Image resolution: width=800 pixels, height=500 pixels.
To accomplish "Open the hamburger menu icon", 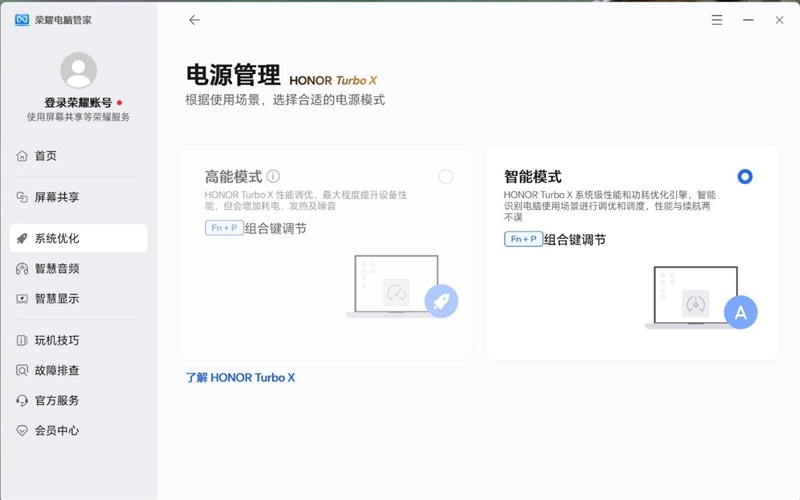I will pos(717,20).
